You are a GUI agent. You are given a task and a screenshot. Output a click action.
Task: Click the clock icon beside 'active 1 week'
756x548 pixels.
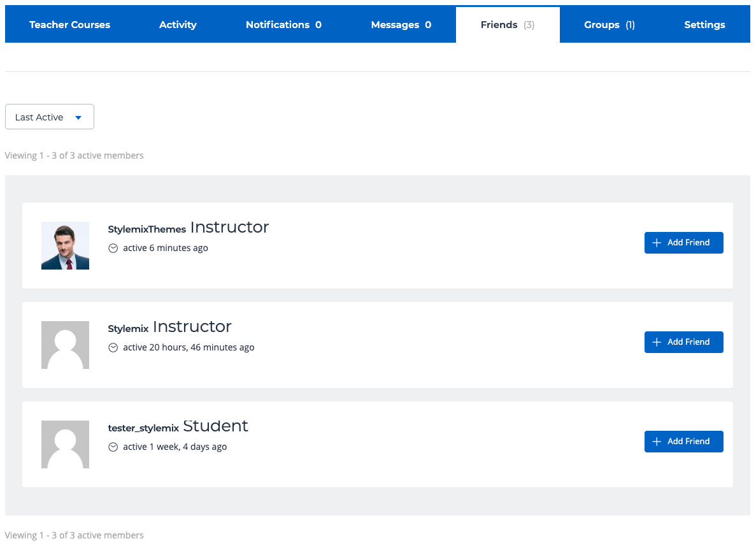point(113,447)
